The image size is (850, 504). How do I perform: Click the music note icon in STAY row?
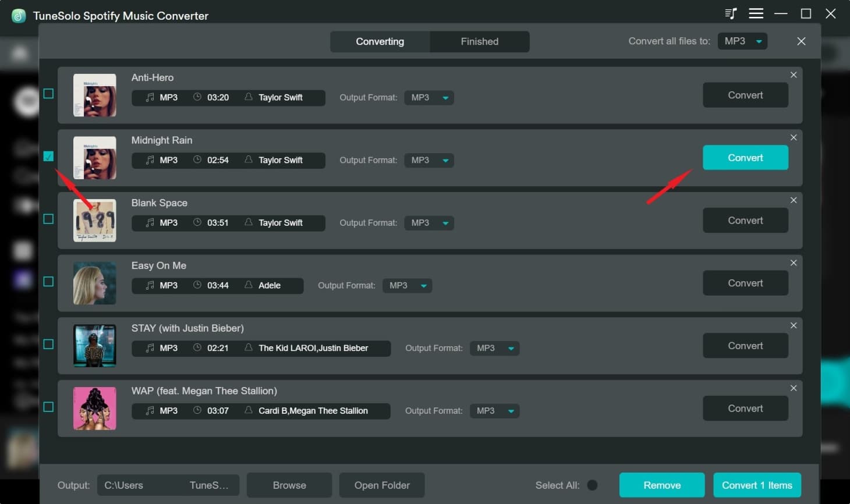point(150,348)
